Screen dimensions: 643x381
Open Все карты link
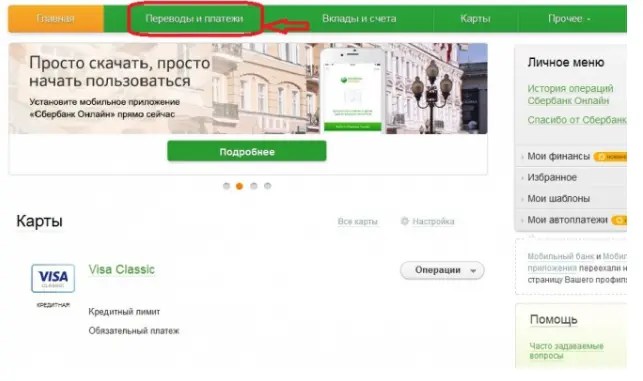click(x=357, y=221)
